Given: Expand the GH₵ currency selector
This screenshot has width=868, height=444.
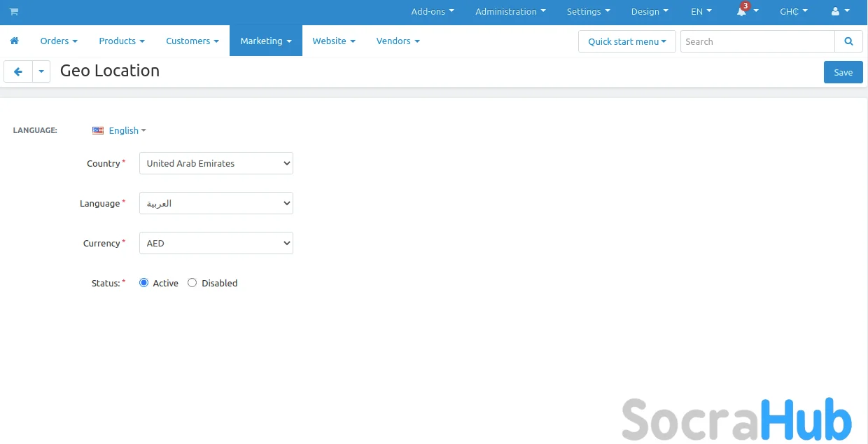Looking at the screenshot, I should [793, 12].
